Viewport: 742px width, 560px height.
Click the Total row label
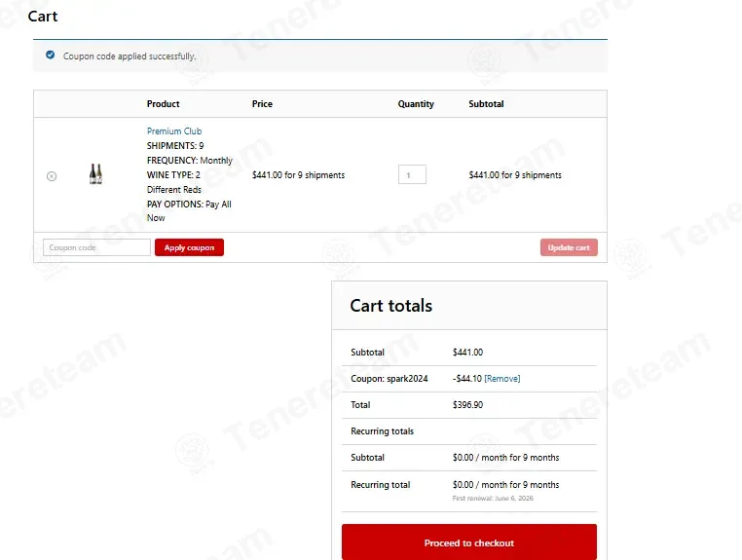[360, 405]
